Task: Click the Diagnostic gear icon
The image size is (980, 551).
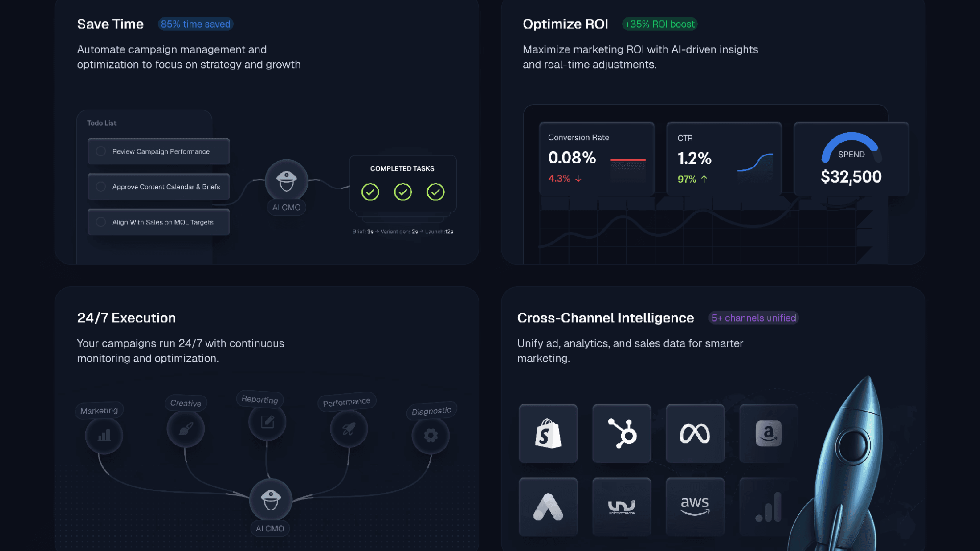Action: (431, 435)
